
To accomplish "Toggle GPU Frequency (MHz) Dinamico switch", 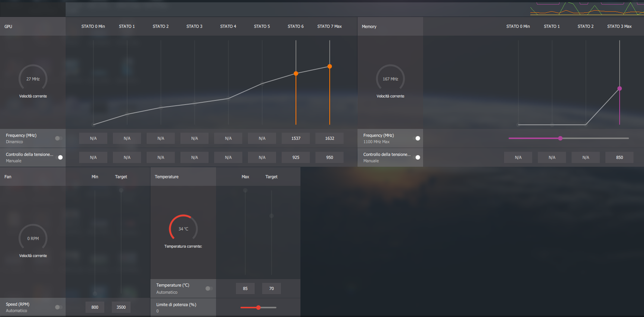I will 58,138.
